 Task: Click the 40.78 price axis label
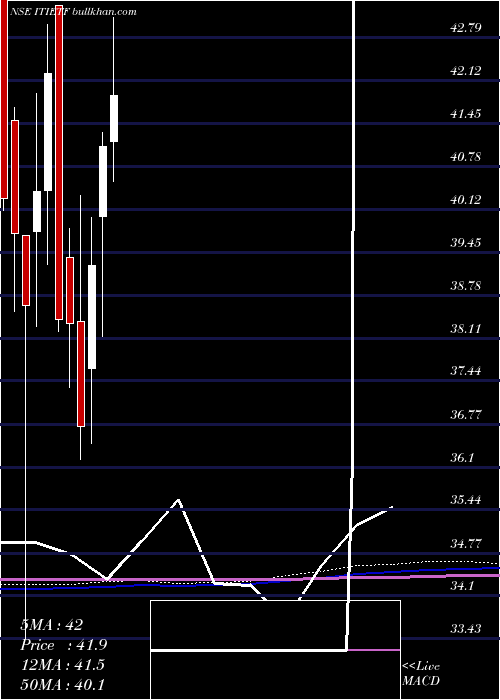click(x=466, y=157)
